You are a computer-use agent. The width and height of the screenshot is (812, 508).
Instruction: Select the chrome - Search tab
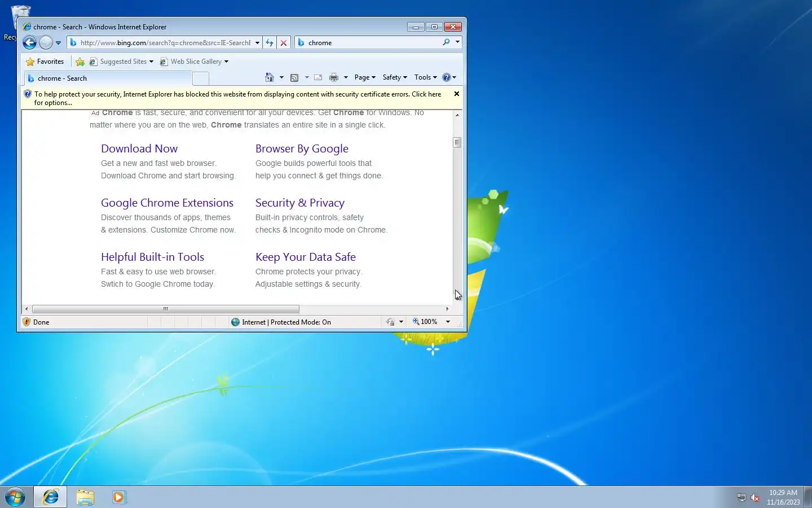pos(108,78)
